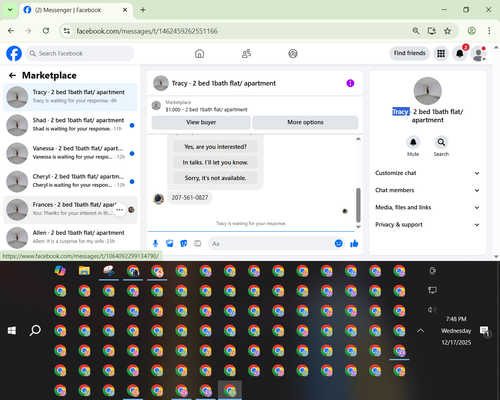The image size is (500, 400).
Task: Open Cheryl's conversation in the chat list
Action: coord(70,181)
